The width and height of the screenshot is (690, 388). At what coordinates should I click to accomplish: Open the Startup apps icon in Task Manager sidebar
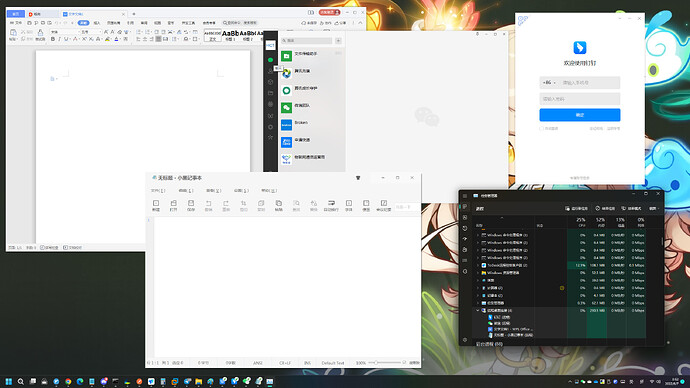coord(465,239)
